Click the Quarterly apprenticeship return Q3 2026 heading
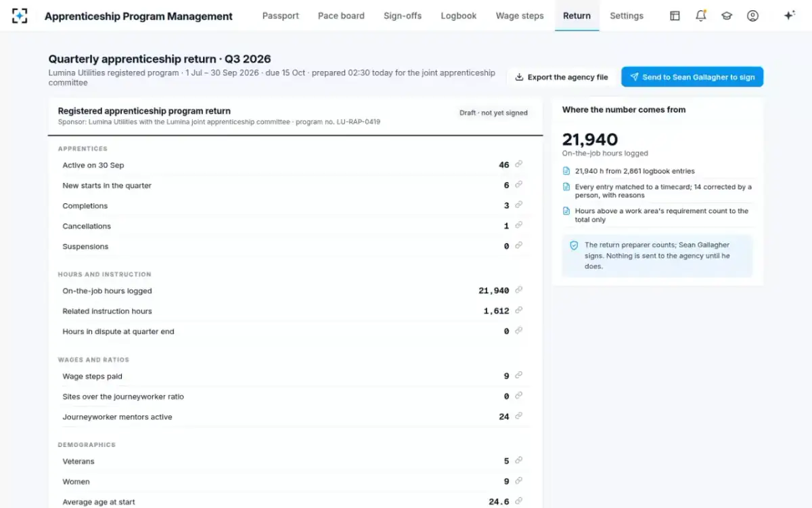 coord(160,60)
